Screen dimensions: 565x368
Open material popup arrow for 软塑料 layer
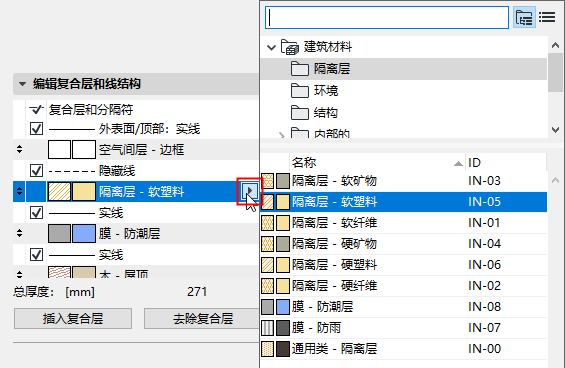[x=249, y=191]
